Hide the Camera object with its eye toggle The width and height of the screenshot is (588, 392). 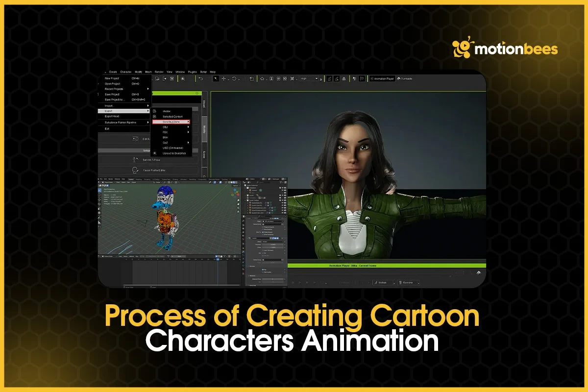[282, 191]
